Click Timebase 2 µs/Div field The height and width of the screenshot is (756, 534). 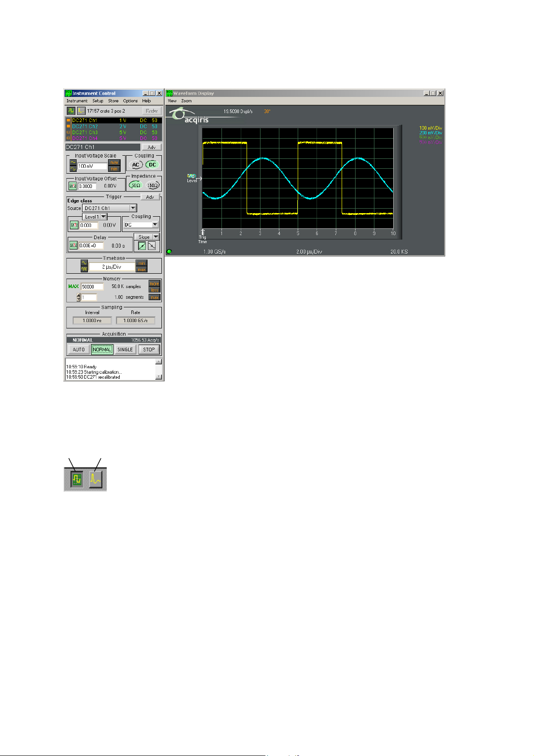[x=112, y=267]
